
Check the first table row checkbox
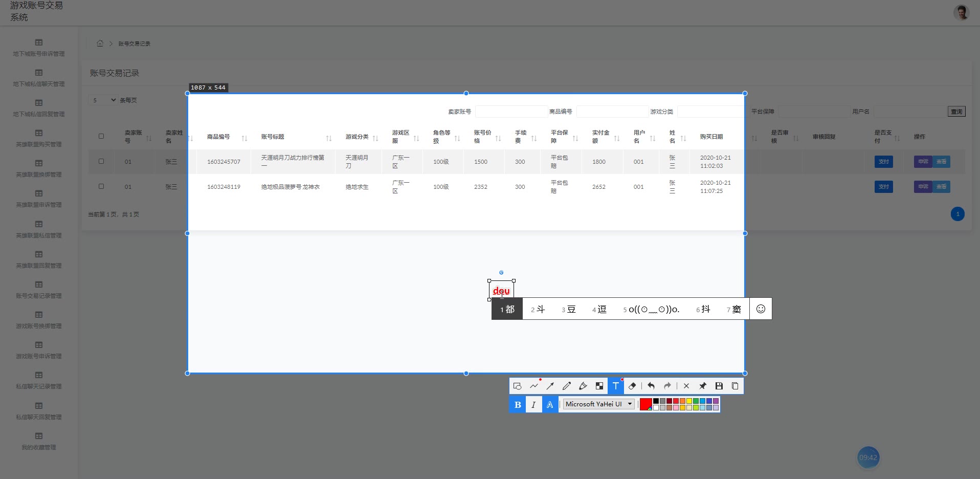[101, 161]
